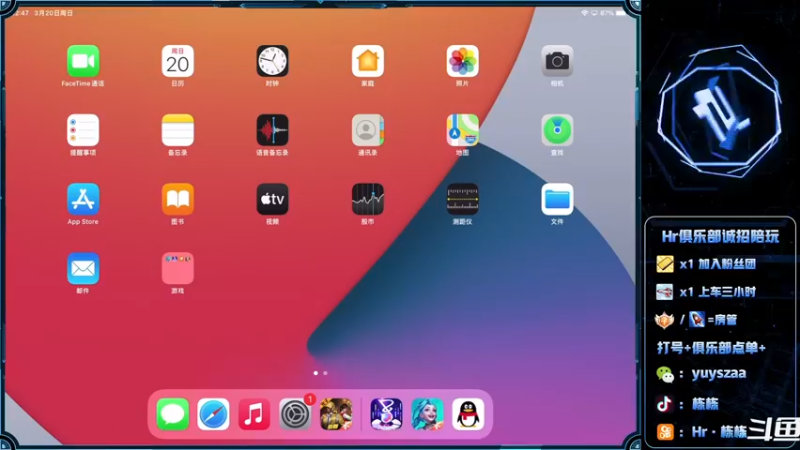
Task: Select the first home screen page dot
Action: [x=316, y=373]
